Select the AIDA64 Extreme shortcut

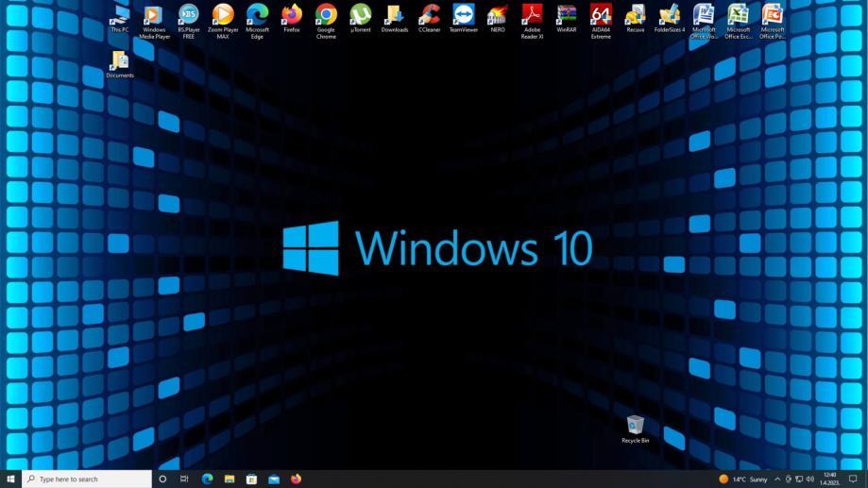(x=601, y=22)
